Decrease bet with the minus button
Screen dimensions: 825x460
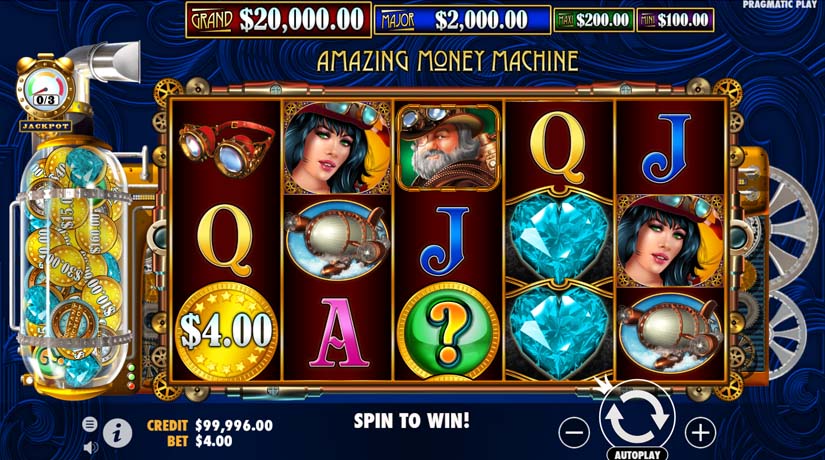pos(574,433)
